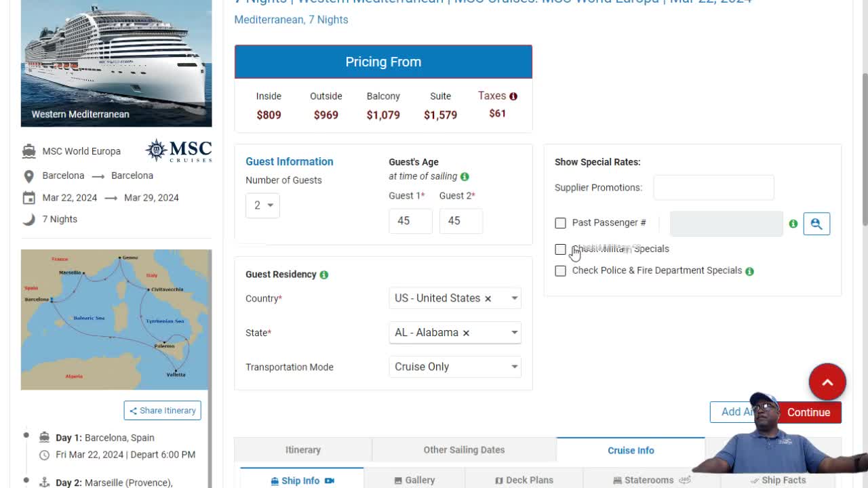This screenshot has height=488, width=868.
Task: Click the Guest 1 age field
Action: click(410, 221)
